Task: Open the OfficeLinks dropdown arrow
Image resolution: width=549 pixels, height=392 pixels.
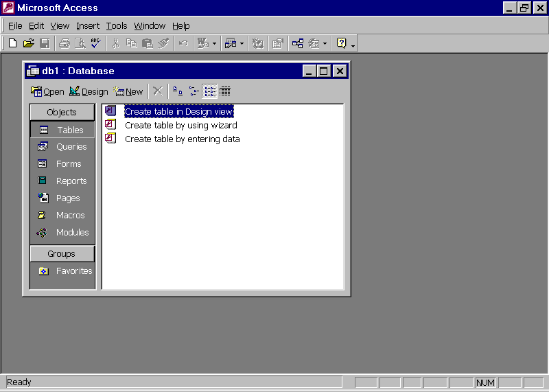Action: [214, 44]
